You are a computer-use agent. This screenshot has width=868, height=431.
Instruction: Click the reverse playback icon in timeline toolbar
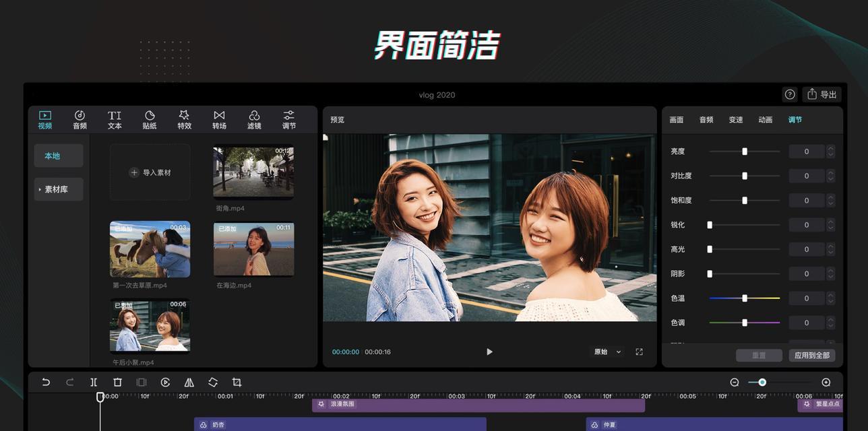(x=165, y=382)
